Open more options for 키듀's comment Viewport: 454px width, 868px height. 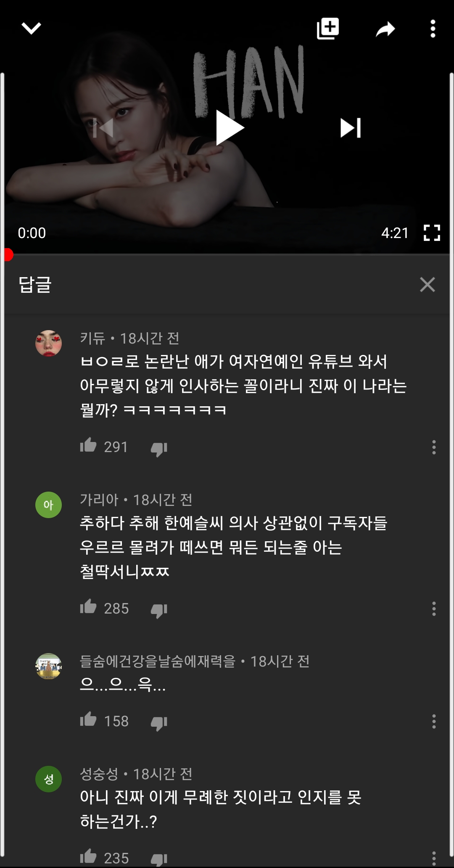tap(434, 447)
